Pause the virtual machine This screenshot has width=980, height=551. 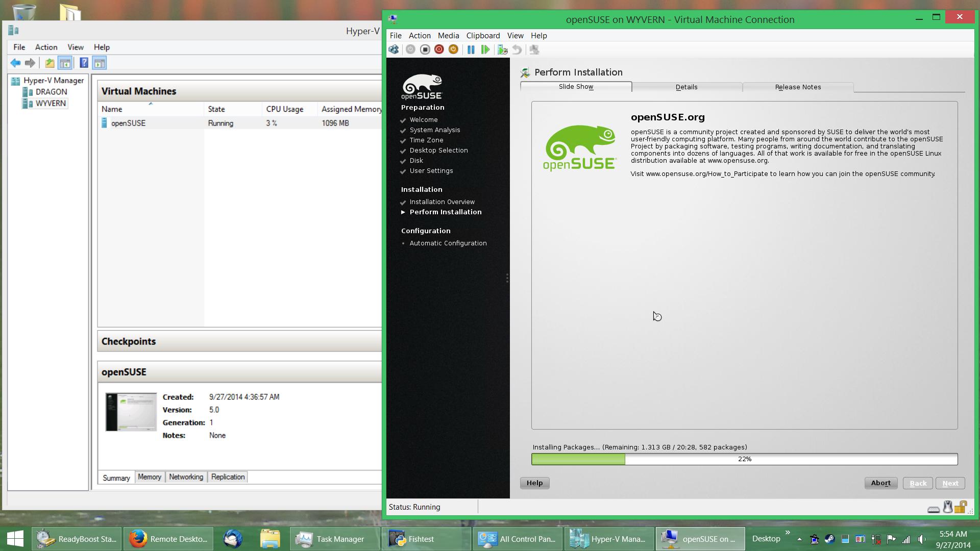pyautogui.click(x=471, y=49)
